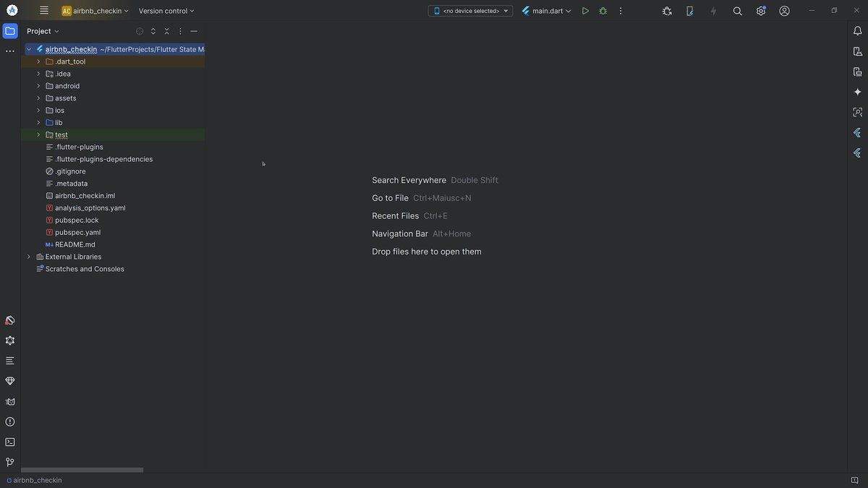Open the Device Manager icon in the toolbar

[x=689, y=11]
